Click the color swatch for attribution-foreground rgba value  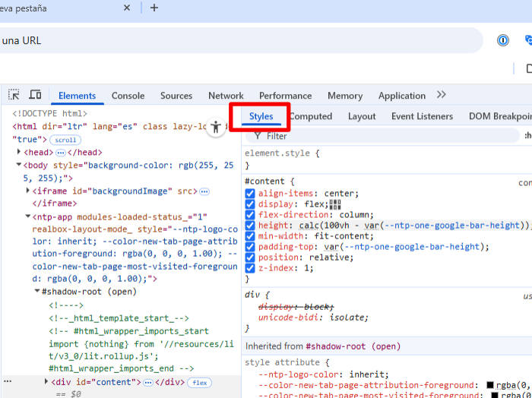(x=491, y=385)
